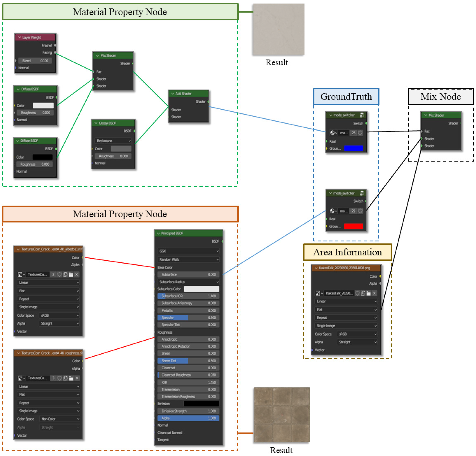Toggle fake user shield in top mode_switcher
This screenshot has height=456, width=476.
[x=360, y=133]
